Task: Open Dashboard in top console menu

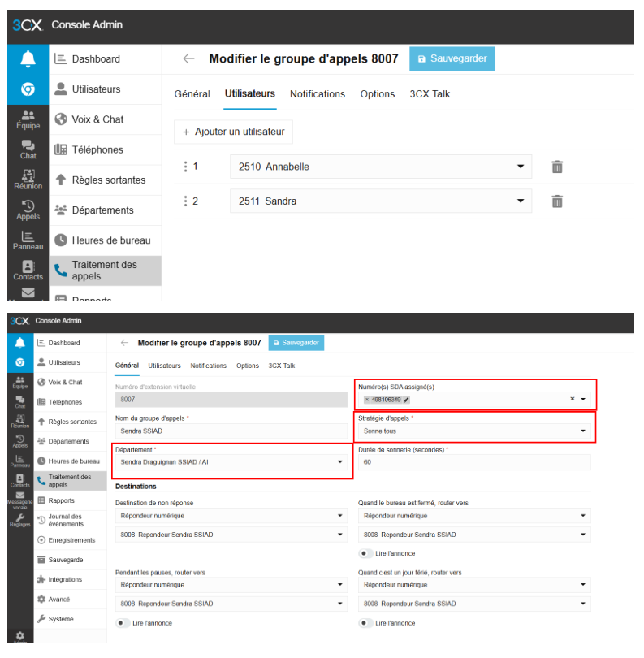Action: click(x=106, y=59)
